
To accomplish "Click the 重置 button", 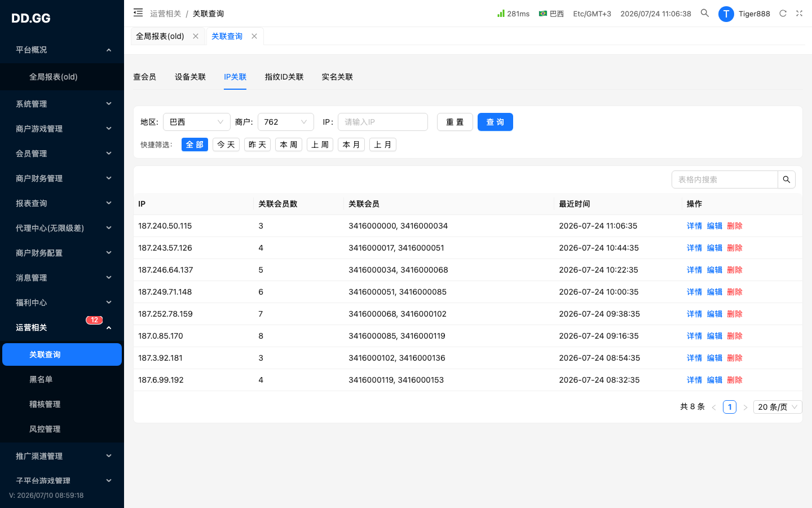I will [x=455, y=122].
